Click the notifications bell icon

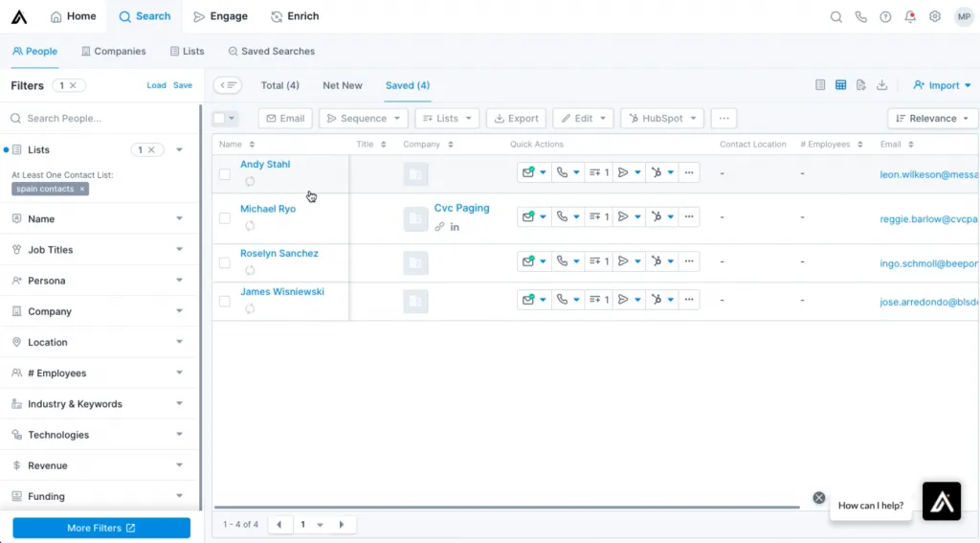(x=910, y=16)
